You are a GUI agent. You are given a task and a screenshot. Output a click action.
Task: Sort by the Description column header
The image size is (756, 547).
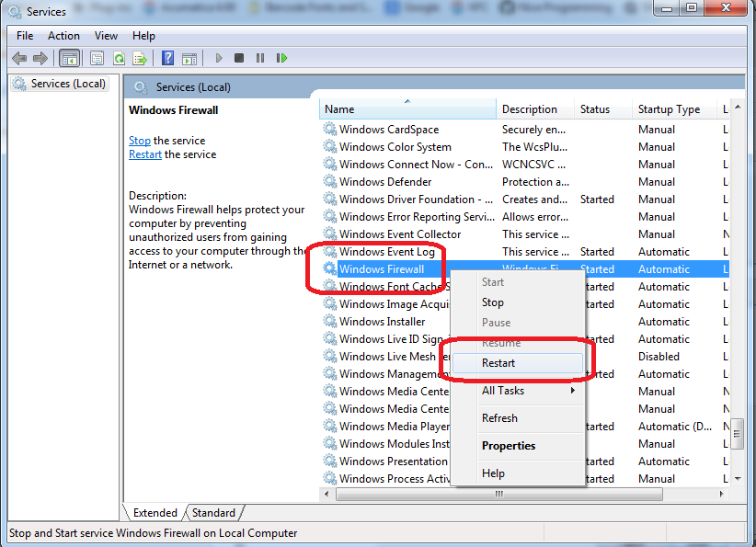click(x=535, y=108)
